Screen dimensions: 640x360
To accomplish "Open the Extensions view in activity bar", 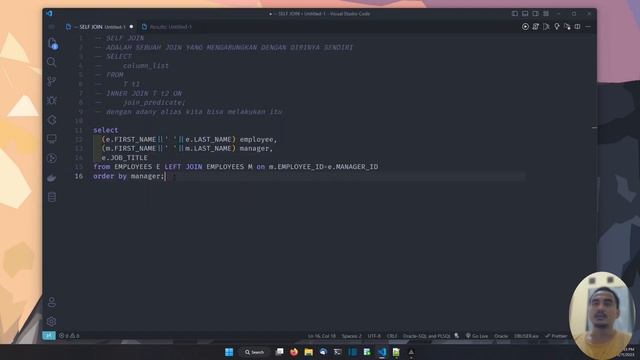I will (x=51, y=120).
